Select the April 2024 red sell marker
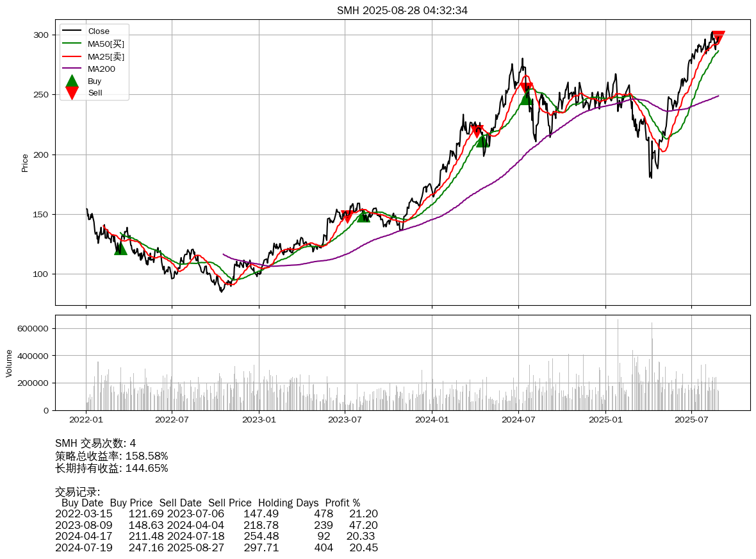756x559 pixels. pyautogui.click(x=477, y=131)
